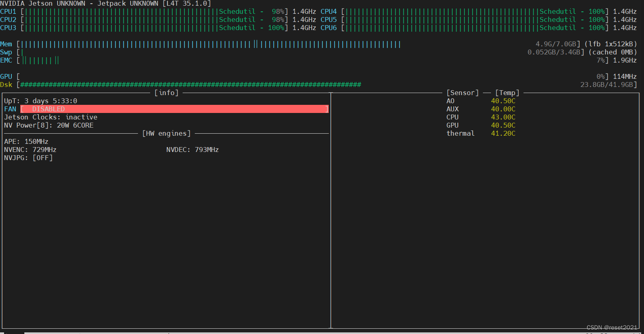This screenshot has height=334, width=644.
Task: Click the '[HW engines]' section heading
Action: tap(166, 133)
